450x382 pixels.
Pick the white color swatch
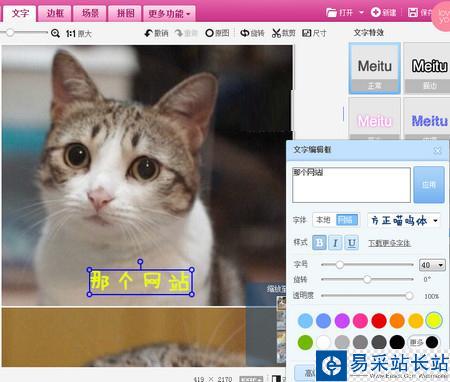(x=323, y=342)
